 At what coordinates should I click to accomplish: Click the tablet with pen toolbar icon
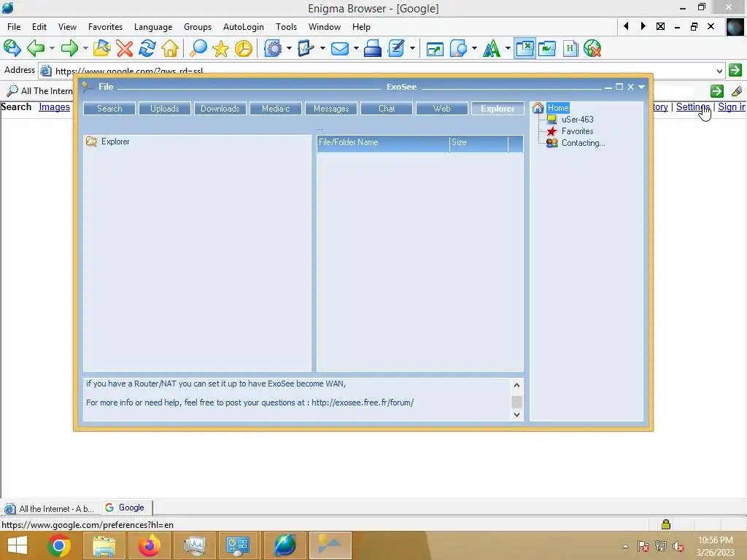point(306,48)
